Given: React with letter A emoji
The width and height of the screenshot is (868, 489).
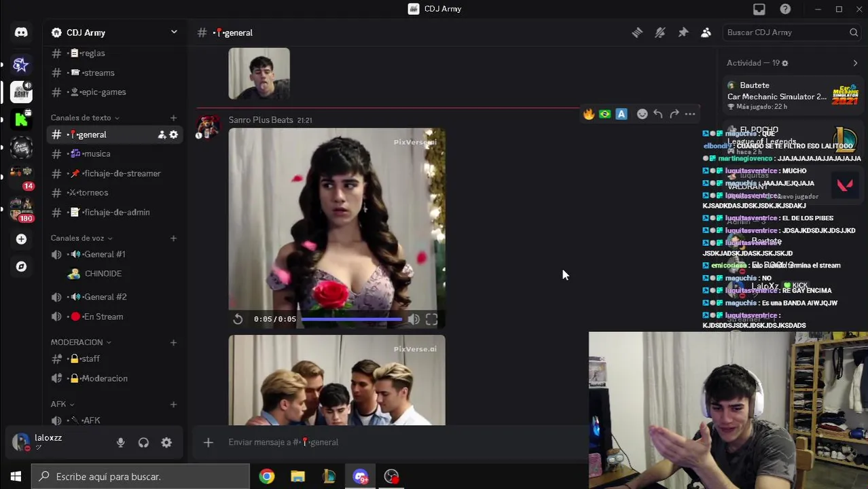Looking at the screenshot, I should tap(621, 114).
